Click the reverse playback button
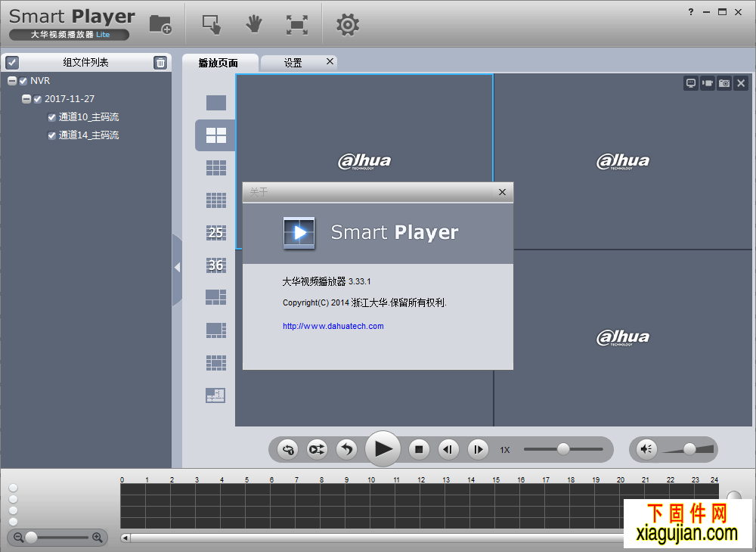The image size is (756, 552). (347, 449)
